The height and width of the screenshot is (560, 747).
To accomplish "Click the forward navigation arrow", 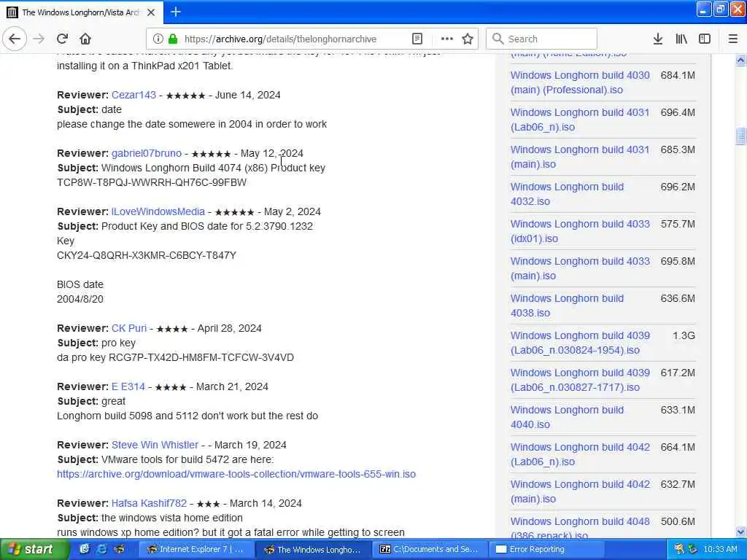I will (x=39, y=39).
